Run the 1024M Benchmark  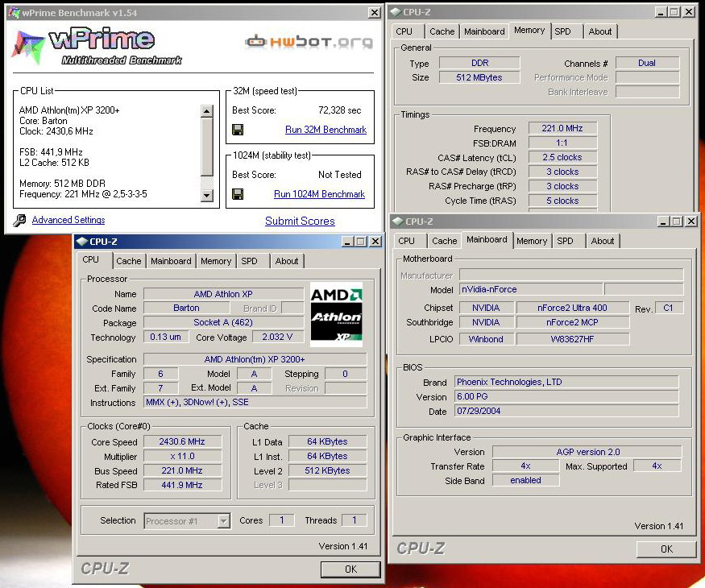point(319,194)
